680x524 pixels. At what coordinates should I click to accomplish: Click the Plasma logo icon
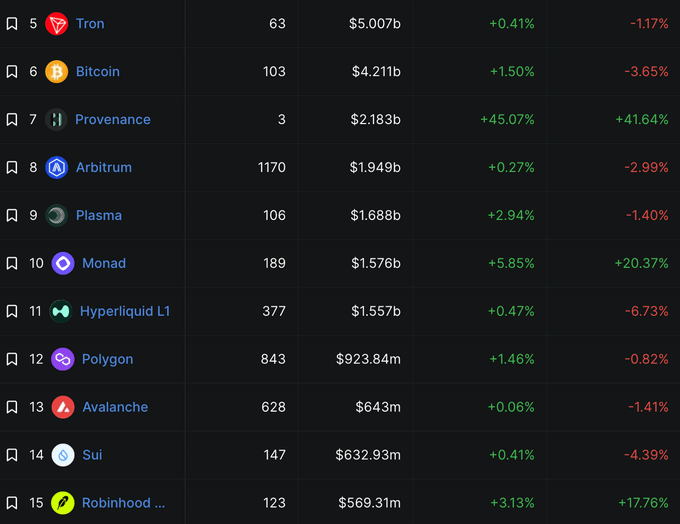pos(56,215)
